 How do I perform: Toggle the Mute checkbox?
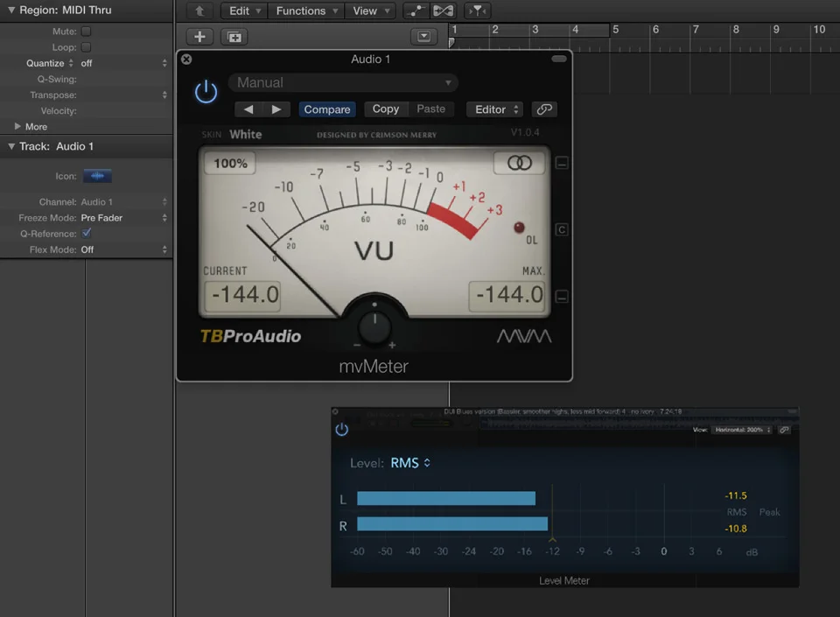pyautogui.click(x=87, y=31)
